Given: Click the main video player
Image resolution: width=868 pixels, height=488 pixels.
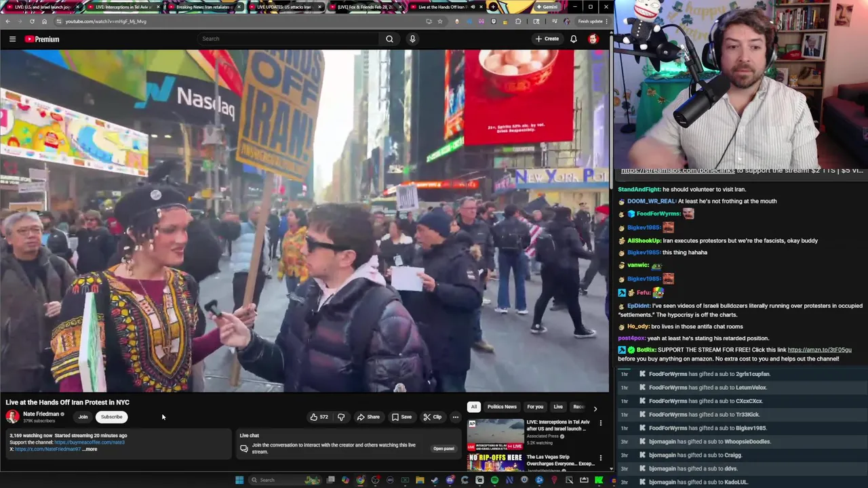Looking at the screenshot, I should coord(304,221).
